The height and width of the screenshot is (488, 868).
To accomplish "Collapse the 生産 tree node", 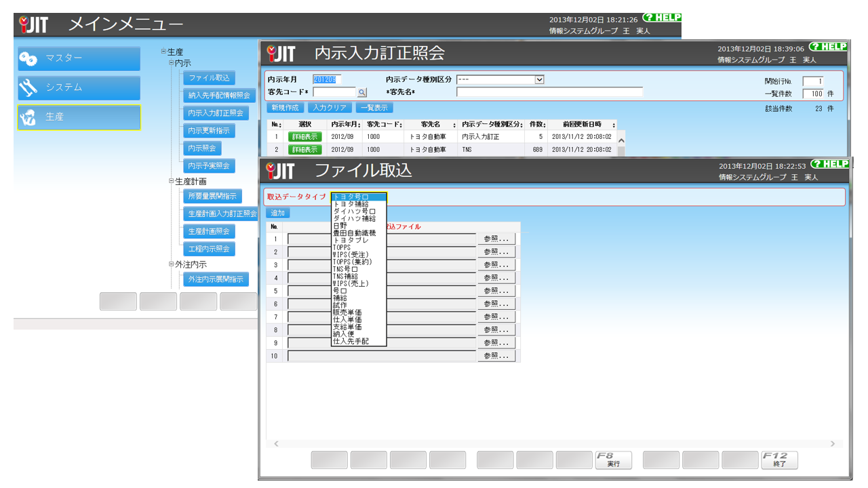I will (163, 52).
